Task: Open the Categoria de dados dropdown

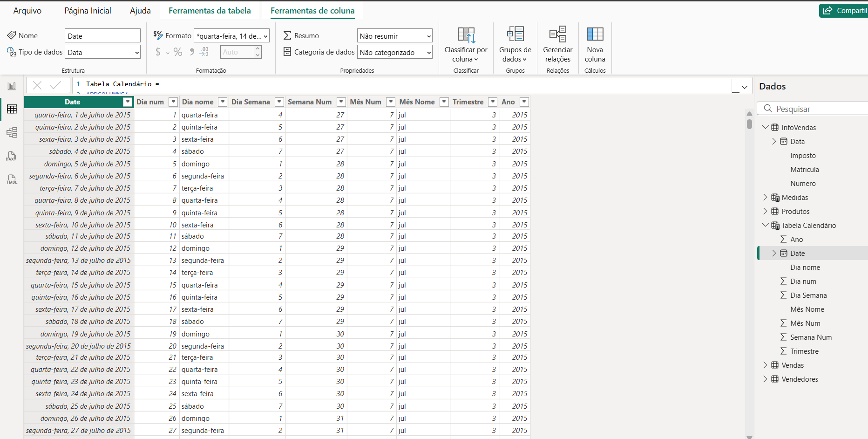Action: [395, 52]
